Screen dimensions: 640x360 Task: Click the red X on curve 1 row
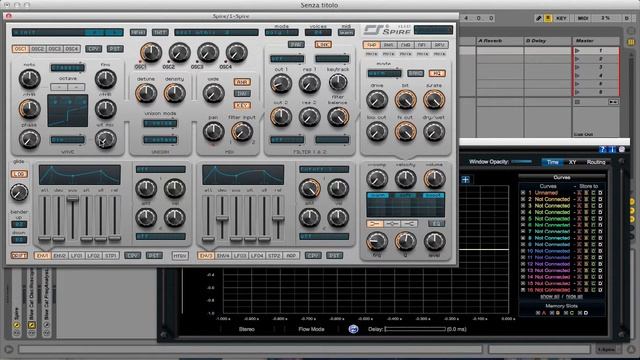point(579,193)
